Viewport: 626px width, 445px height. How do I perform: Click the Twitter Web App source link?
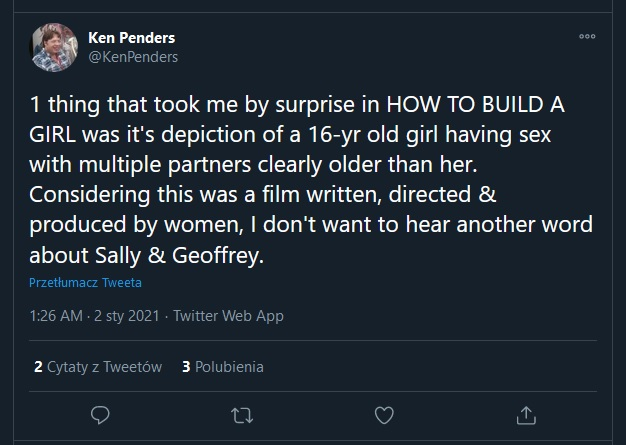tap(228, 316)
